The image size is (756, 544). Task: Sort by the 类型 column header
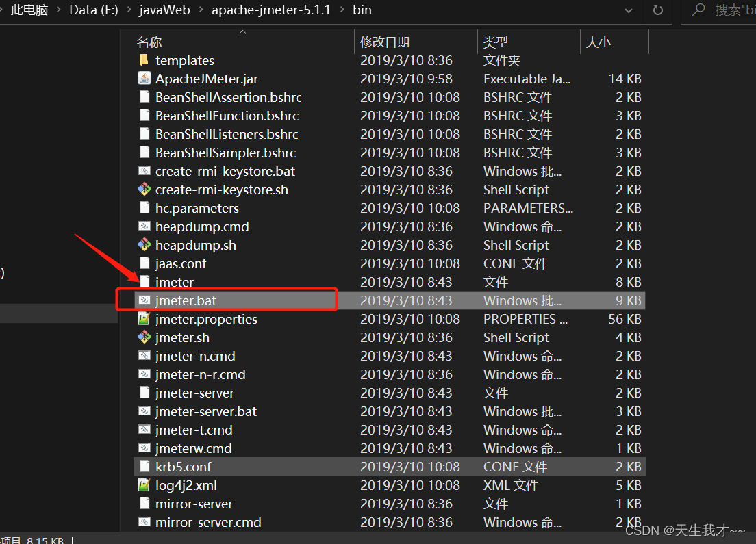coord(496,42)
